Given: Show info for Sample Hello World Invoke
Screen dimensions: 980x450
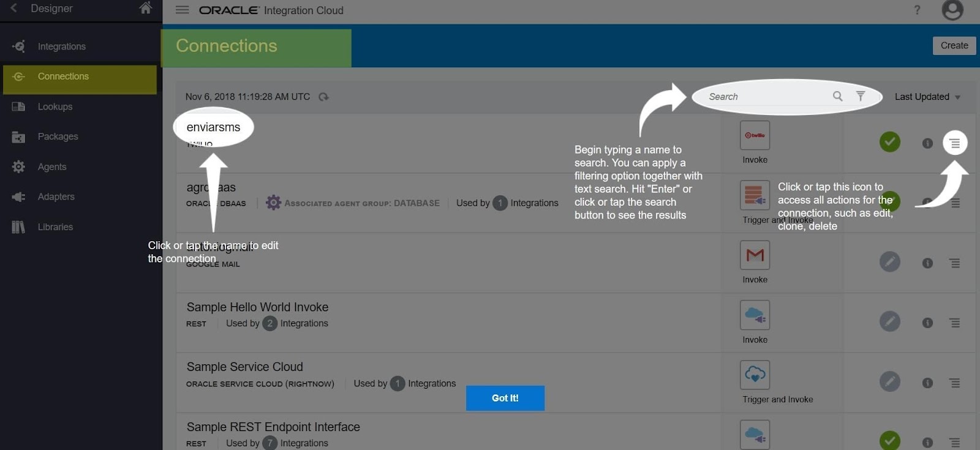Looking at the screenshot, I should pos(927,323).
